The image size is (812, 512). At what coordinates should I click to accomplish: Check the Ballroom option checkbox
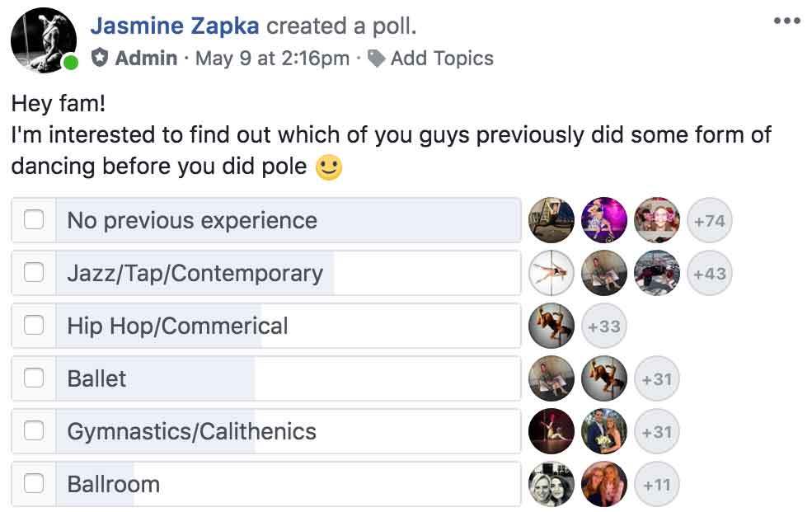point(34,484)
